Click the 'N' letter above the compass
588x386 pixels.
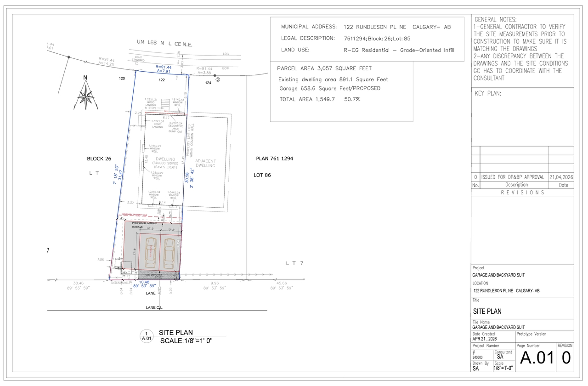85,78
